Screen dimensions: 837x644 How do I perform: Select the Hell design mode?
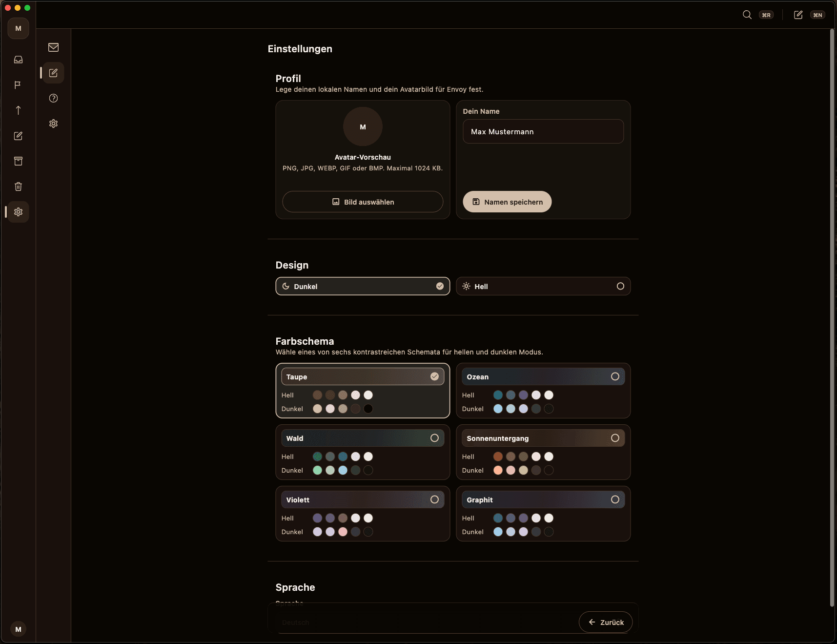(542, 286)
